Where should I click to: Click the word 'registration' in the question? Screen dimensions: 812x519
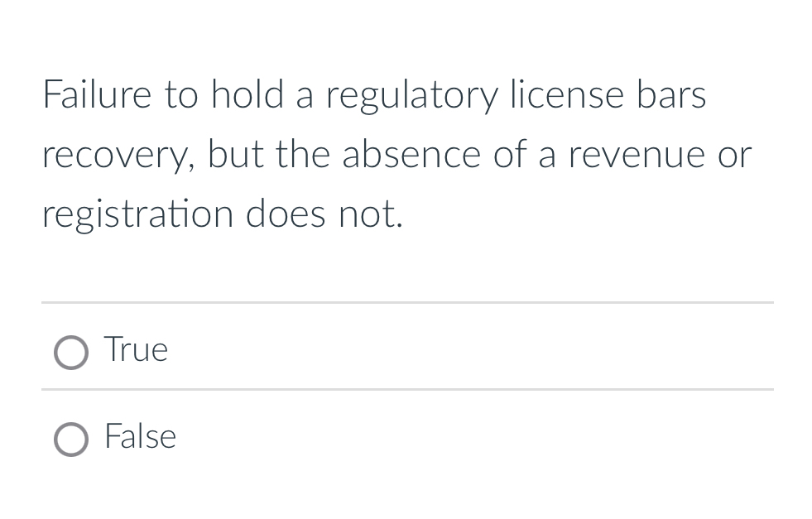[x=142, y=213]
